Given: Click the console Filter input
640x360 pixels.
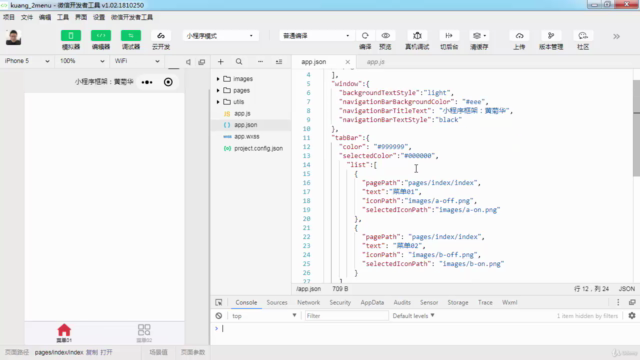Looking at the screenshot, I should (x=347, y=316).
